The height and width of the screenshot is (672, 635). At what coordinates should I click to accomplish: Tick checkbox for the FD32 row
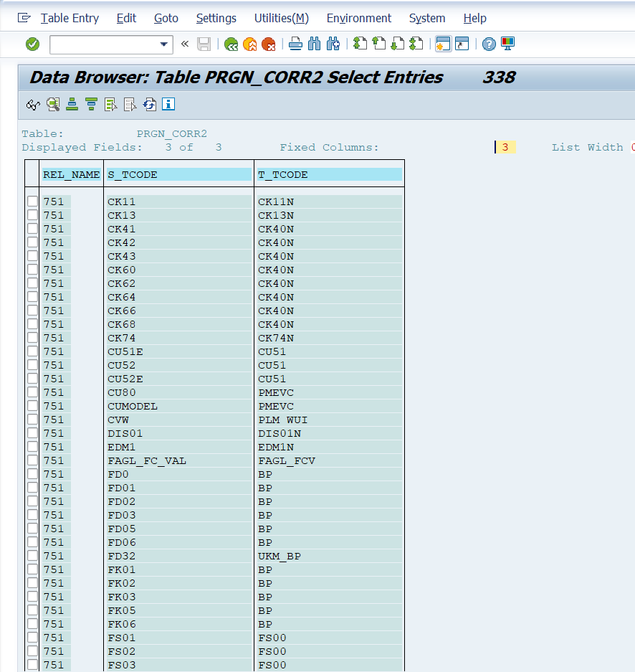pos(32,555)
